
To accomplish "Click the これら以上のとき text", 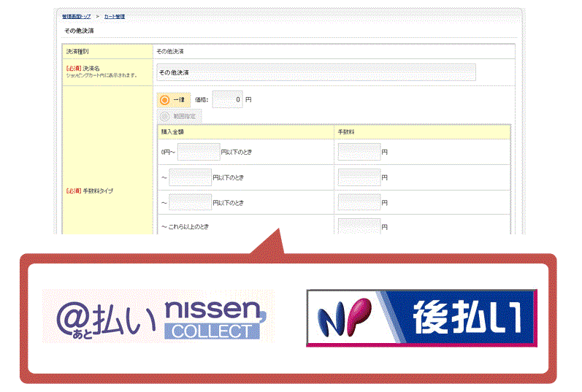I will pyautogui.click(x=188, y=226).
